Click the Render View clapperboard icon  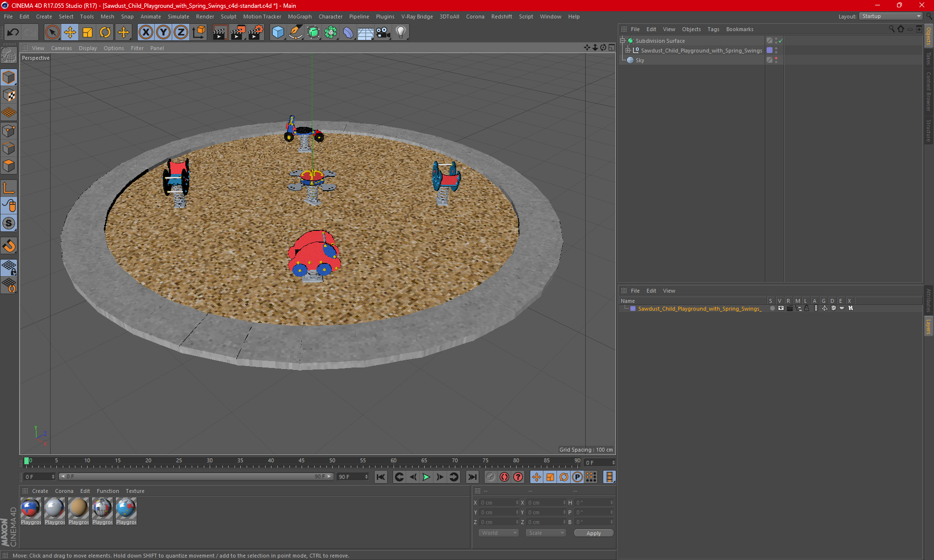pos(220,33)
